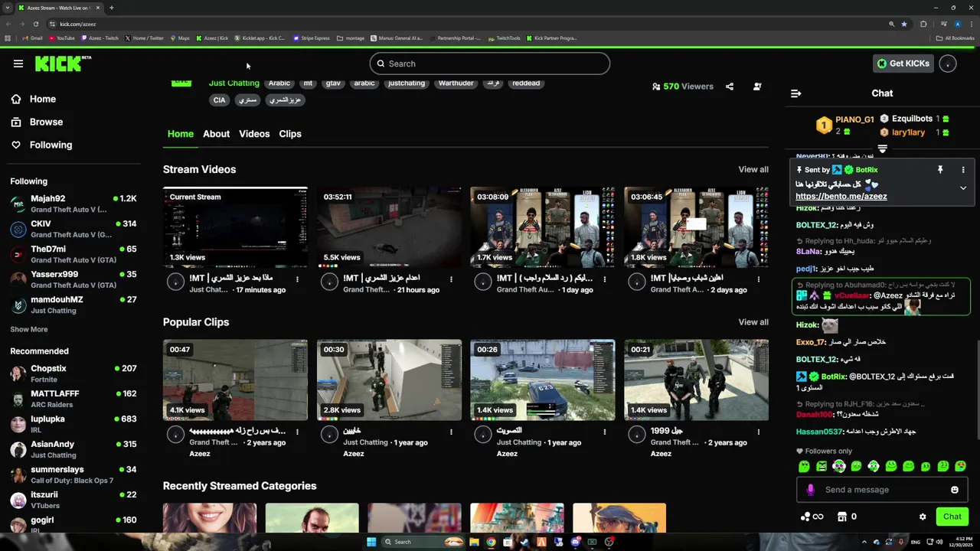Image resolution: width=980 pixels, height=551 pixels.
Task: Open chat settings gear icon
Action: [923, 517]
